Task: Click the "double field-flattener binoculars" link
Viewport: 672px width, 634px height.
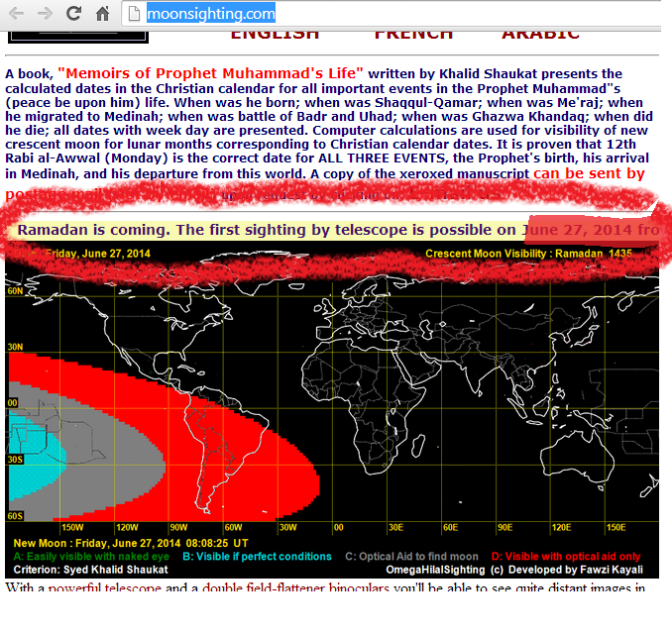Action: click(x=295, y=586)
